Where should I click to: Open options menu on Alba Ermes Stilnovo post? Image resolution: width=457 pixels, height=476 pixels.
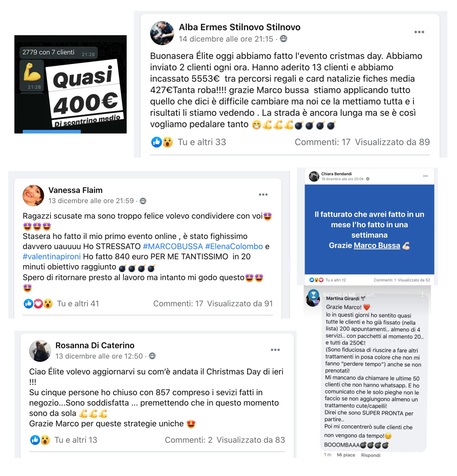point(419,32)
